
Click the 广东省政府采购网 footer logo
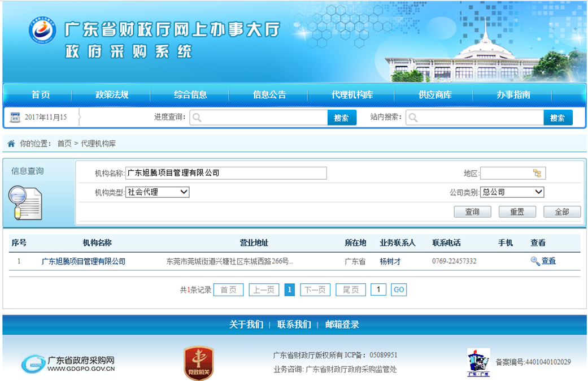[x=68, y=363]
